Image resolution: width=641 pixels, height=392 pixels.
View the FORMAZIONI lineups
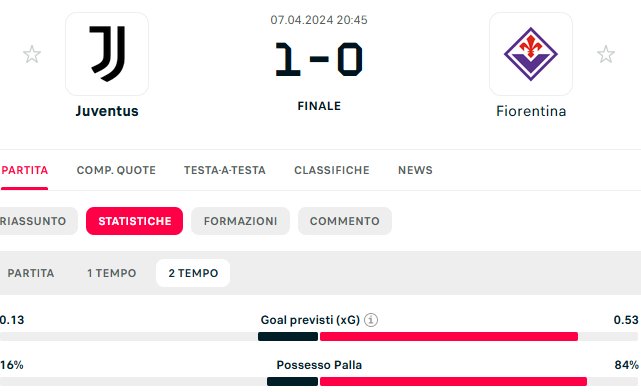(240, 221)
